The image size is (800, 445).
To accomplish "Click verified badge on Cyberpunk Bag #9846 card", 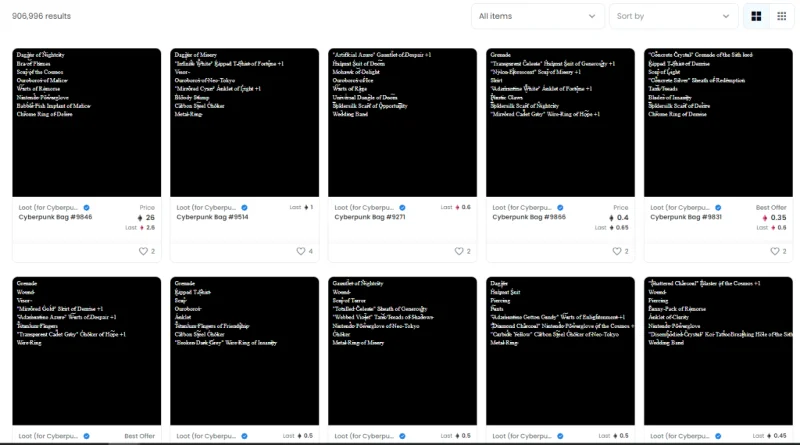I will click(x=86, y=208).
